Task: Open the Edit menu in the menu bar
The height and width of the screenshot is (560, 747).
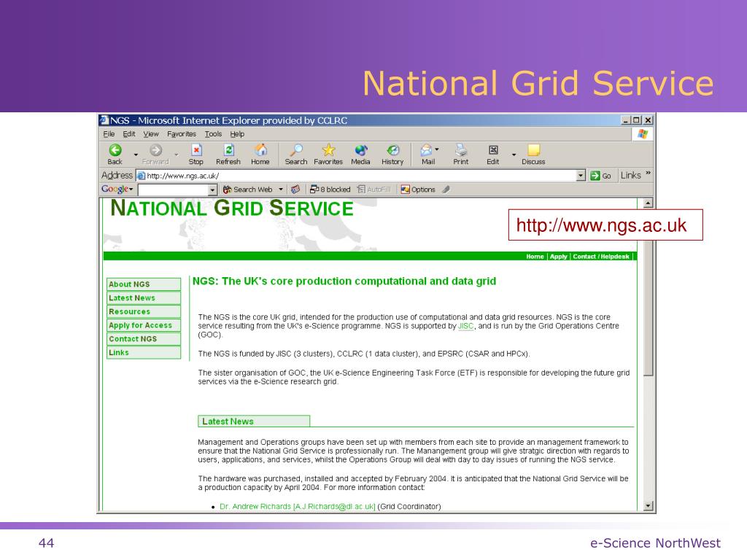Action: point(129,134)
